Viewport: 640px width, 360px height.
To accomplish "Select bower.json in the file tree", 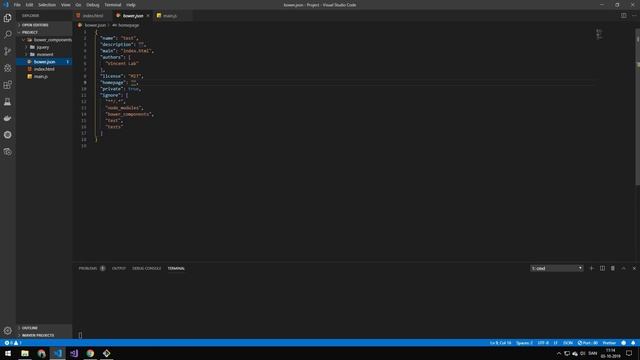I will tap(44, 62).
